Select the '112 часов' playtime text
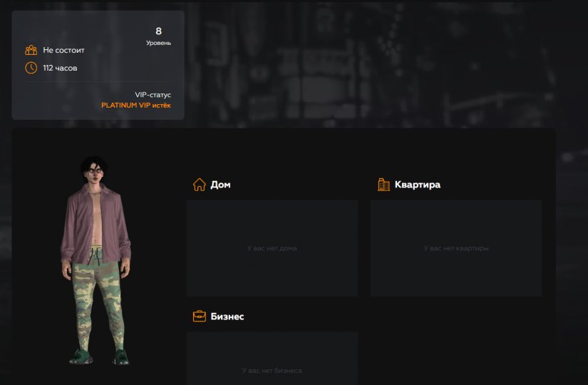This screenshot has width=588, height=385. pyautogui.click(x=60, y=68)
